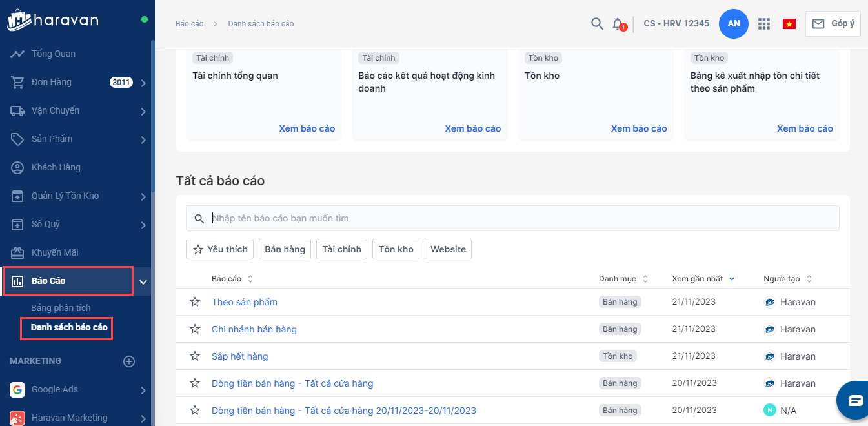Favorite the "Theo sản phẩm" report star
Image resolution: width=868 pixels, height=426 pixels.
pyautogui.click(x=195, y=302)
